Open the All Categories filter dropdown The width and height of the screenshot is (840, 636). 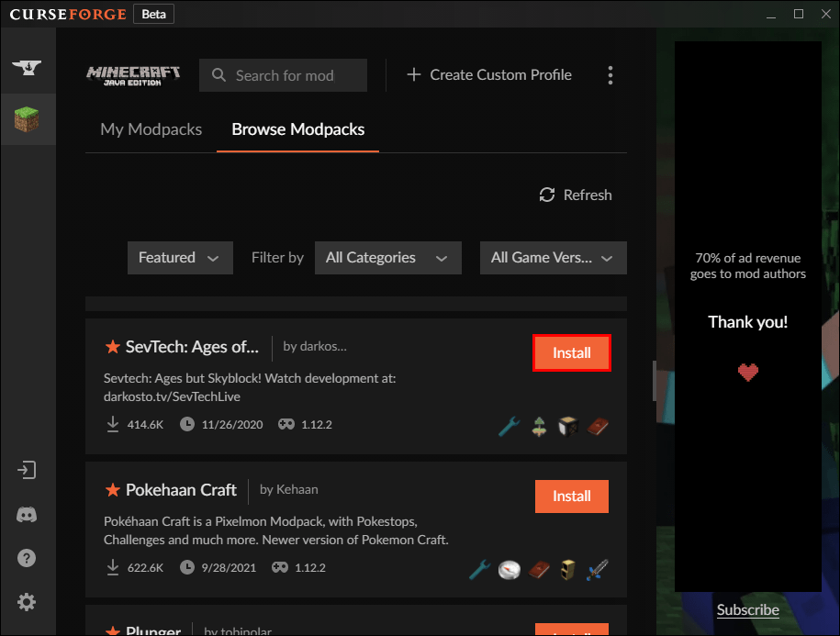387,258
